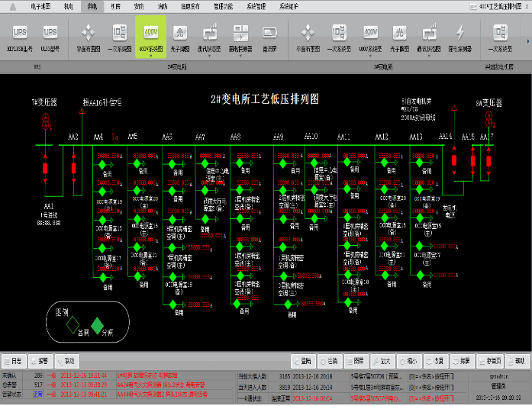Open 2#变电所 通讯状态图 icon
532x406 pixels.
(x=209, y=33)
